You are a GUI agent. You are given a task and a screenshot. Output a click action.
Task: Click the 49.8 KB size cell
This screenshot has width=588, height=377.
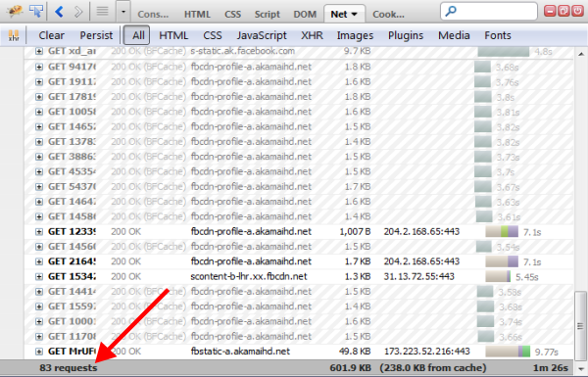[x=355, y=352]
